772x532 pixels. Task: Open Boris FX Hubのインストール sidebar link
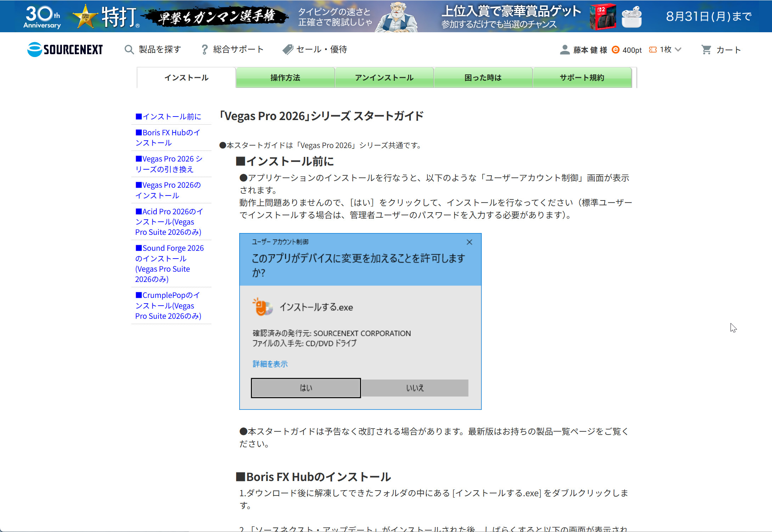[x=168, y=138]
